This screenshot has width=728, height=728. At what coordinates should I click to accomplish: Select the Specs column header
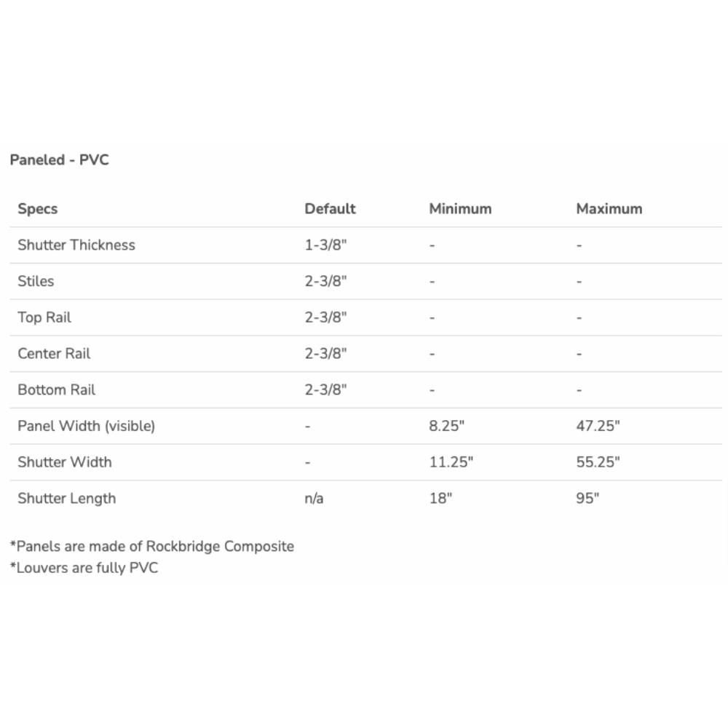click(38, 209)
